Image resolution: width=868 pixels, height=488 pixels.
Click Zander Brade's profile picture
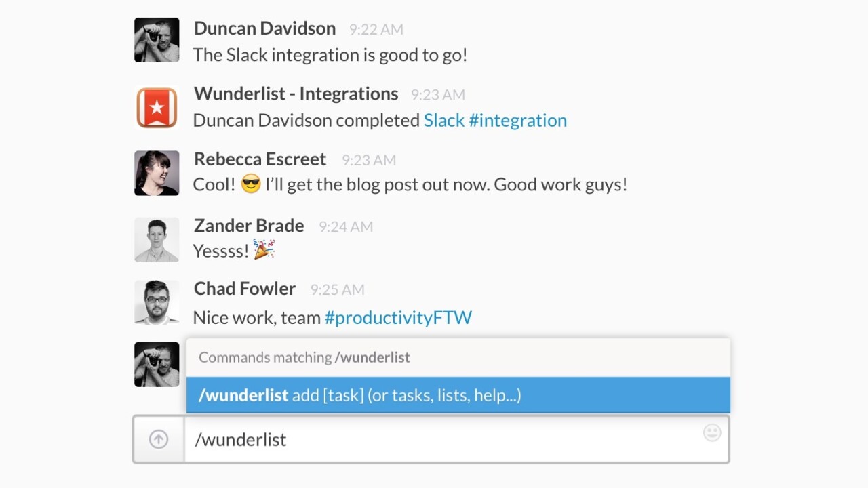point(157,239)
